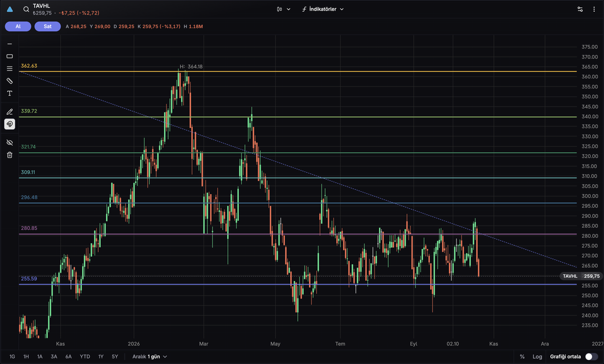Open the candlestick chart type dropdown

pyautogui.click(x=284, y=9)
